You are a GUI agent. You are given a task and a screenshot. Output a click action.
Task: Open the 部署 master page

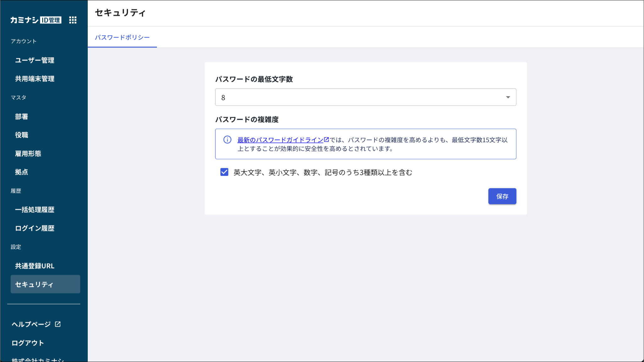(x=22, y=116)
